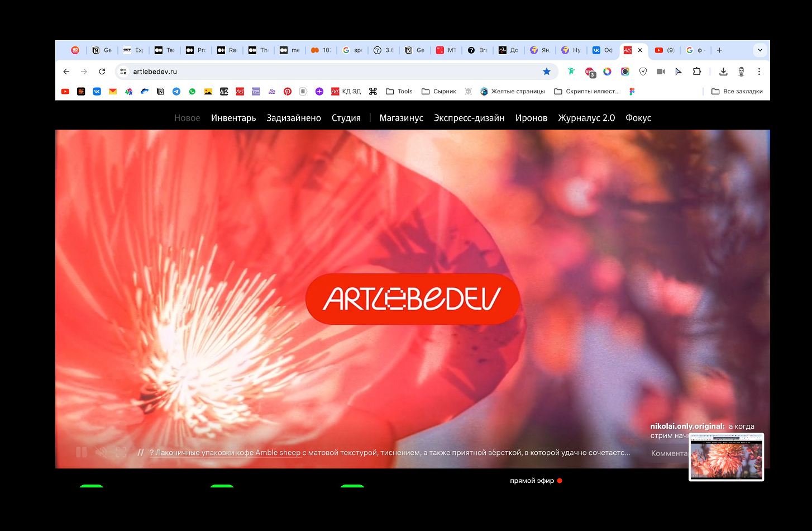Open the Tools bookmarks folder

tap(399, 92)
